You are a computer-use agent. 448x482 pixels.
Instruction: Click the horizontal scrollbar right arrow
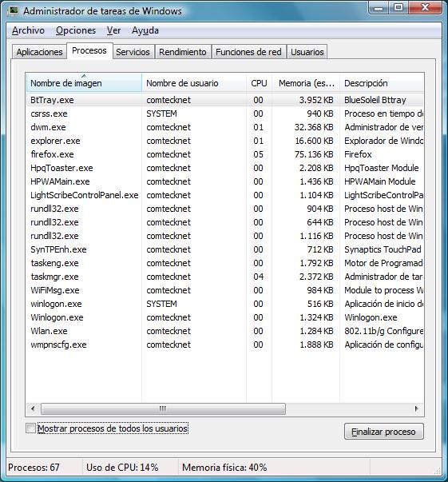(417, 408)
